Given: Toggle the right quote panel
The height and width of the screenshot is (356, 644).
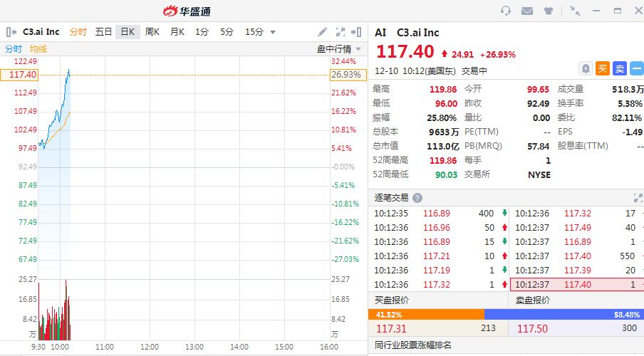Looking at the screenshot, I should [x=357, y=32].
